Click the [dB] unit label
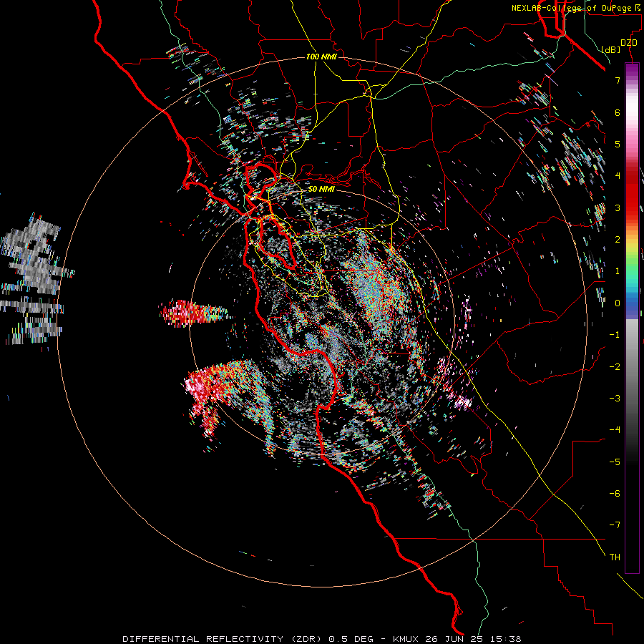Image resolution: width=644 pixels, height=644 pixels. pyautogui.click(x=611, y=49)
